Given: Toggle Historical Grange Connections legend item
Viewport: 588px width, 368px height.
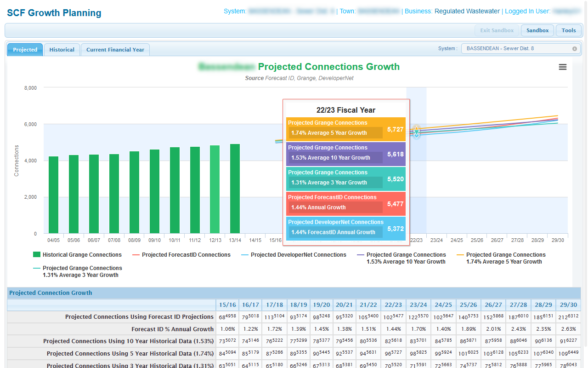Looking at the screenshot, I should [x=77, y=255].
